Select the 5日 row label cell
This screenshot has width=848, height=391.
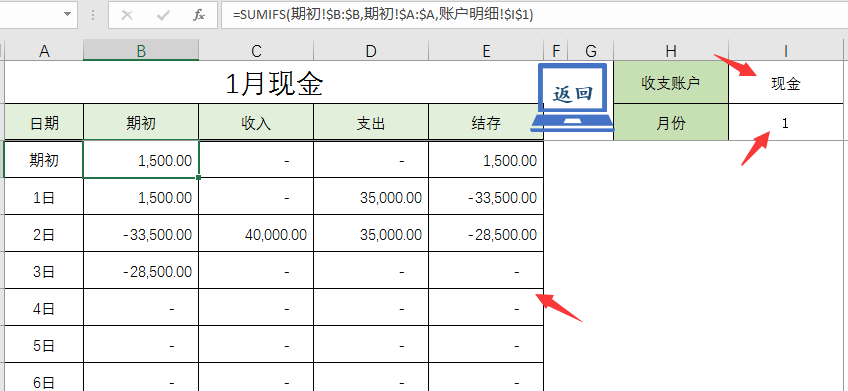[x=44, y=345]
